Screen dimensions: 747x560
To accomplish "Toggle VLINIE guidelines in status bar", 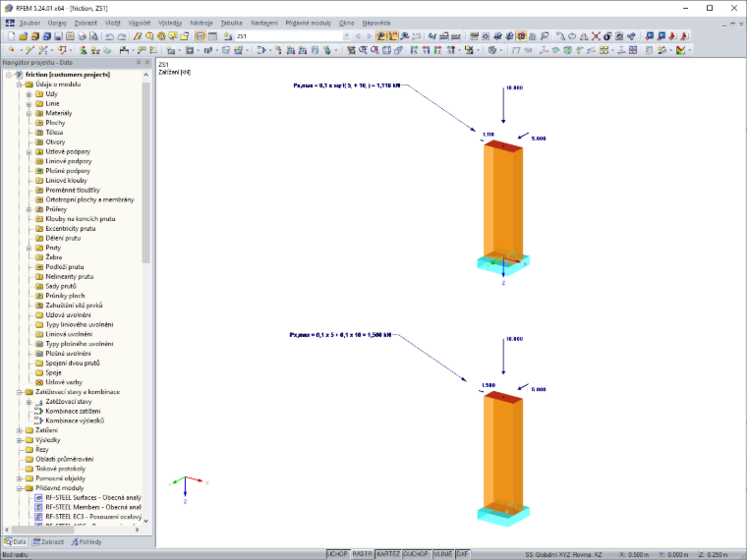I will click(x=443, y=554).
